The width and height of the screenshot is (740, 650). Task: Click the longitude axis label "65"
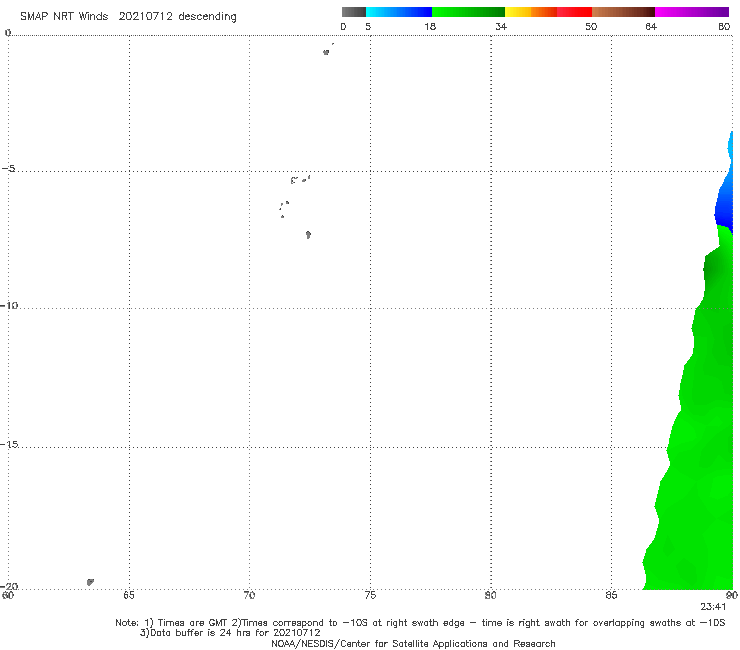tap(129, 595)
